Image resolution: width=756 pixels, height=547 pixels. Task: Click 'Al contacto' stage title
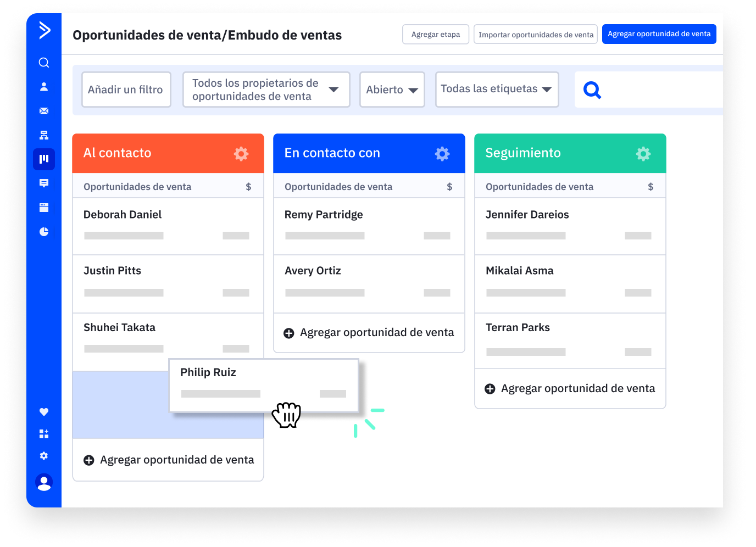tap(117, 153)
